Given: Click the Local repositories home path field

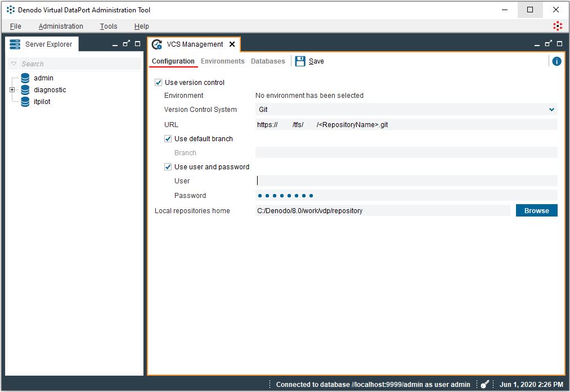Looking at the screenshot, I should [x=383, y=210].
